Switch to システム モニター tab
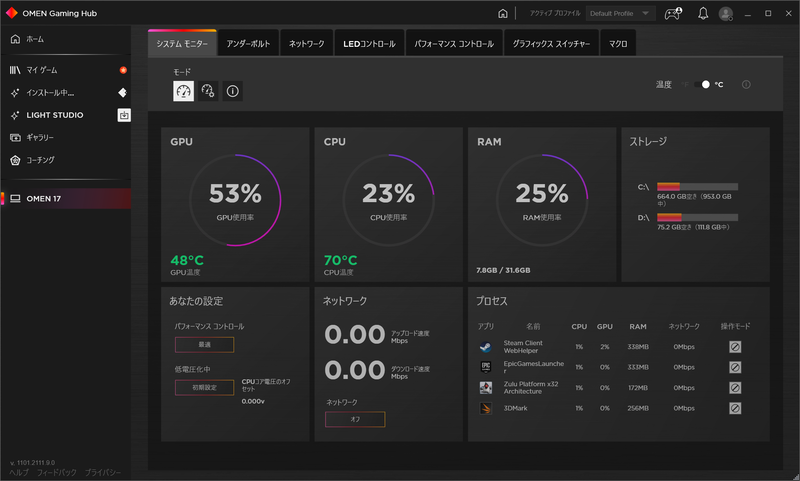 pos(182,43)
